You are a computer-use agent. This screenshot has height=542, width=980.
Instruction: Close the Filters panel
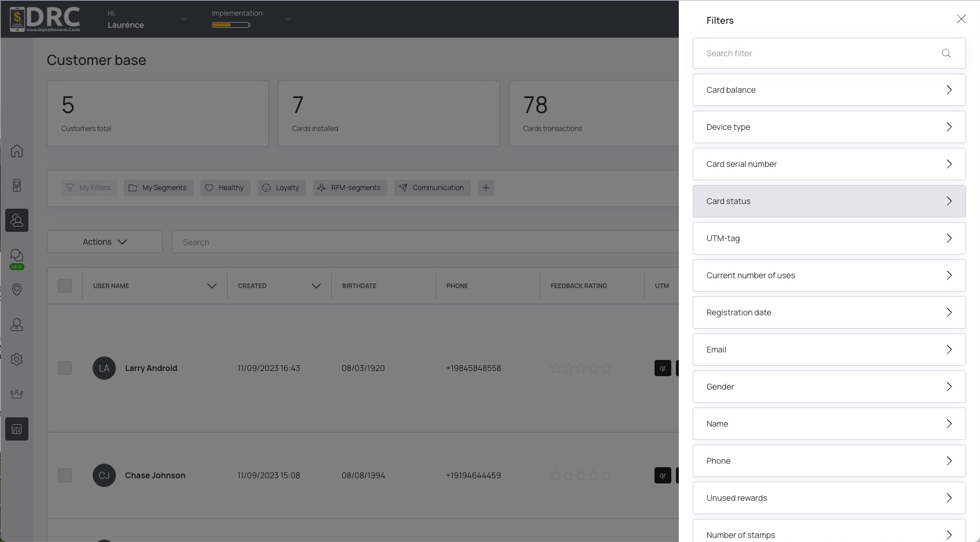pos(961,19)
